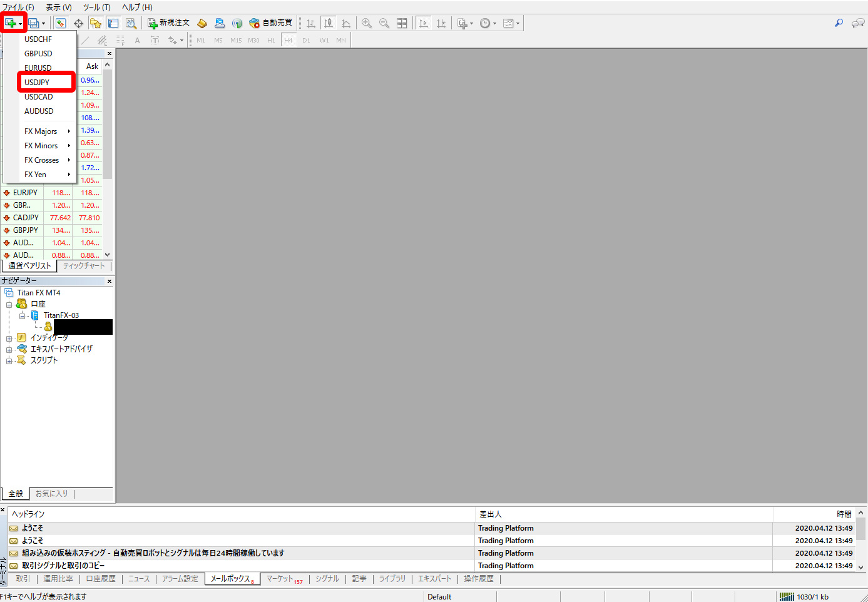Viewport: 868px width, 602px height.
Task: Click the new chart green plus icon
Action: point(11,23)
